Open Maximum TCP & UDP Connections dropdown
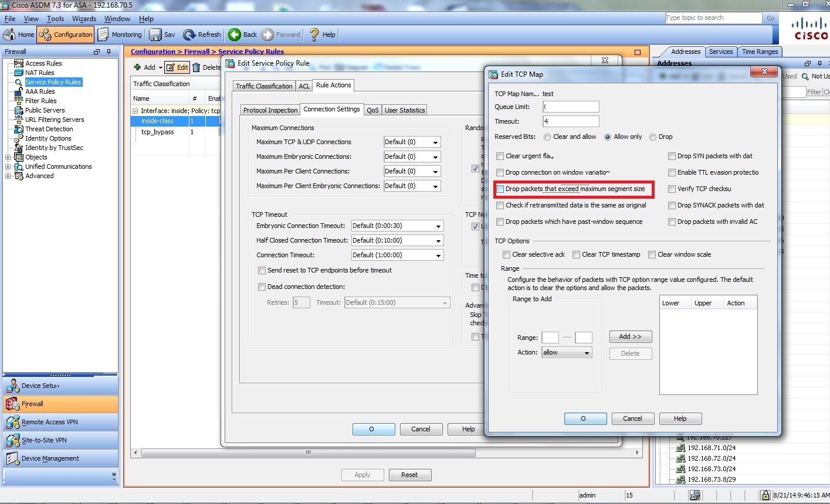This screenshot has height=504, width=830. pos(412,142)
